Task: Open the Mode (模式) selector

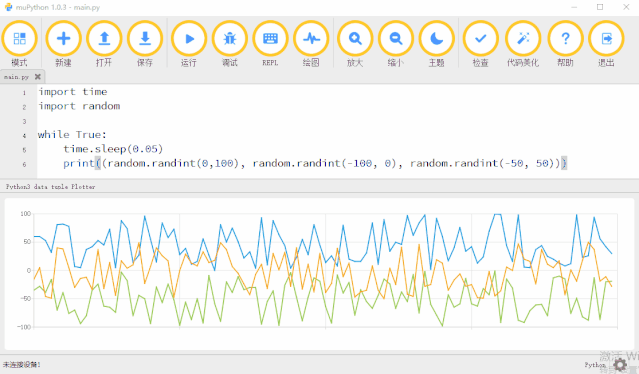Action: 20,39
